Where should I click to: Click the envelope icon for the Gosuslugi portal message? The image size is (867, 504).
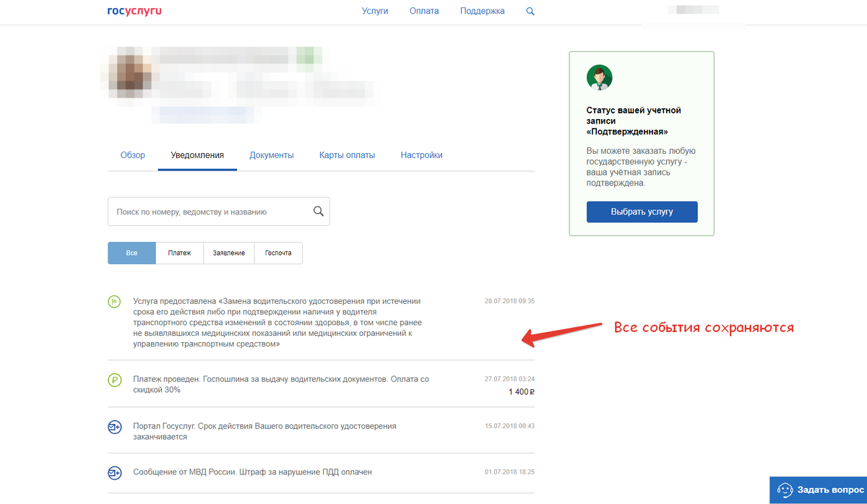[114, 427]
